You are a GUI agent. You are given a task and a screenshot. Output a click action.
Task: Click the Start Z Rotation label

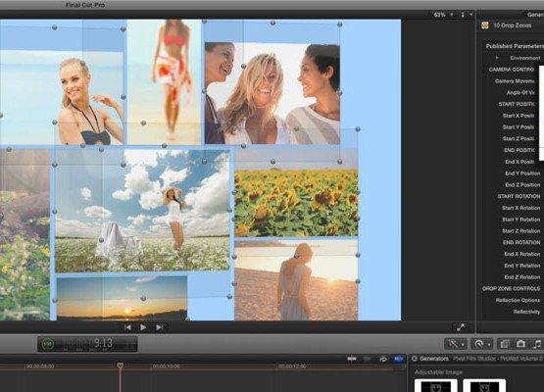[x=520, y=231]
